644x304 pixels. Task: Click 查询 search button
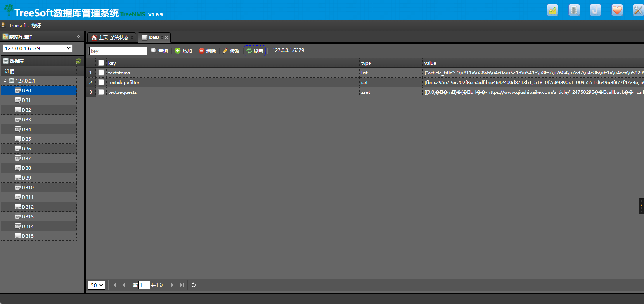[159, 51]
